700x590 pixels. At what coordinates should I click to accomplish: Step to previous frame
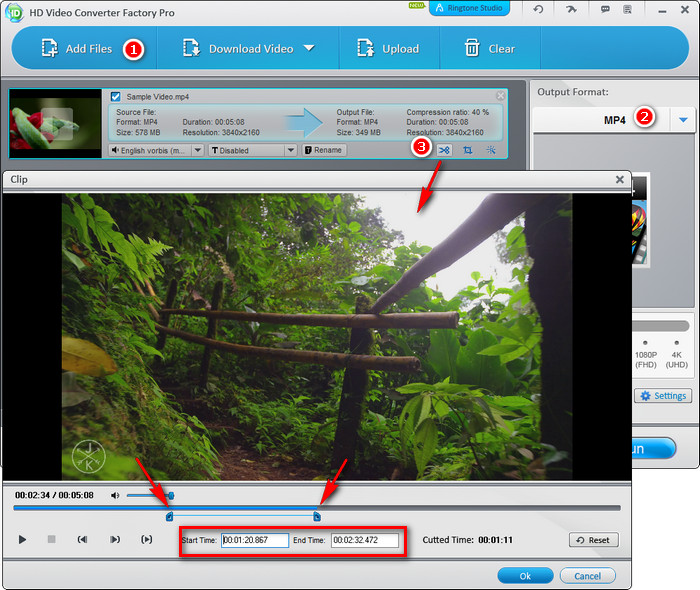[x=82, y=540]
